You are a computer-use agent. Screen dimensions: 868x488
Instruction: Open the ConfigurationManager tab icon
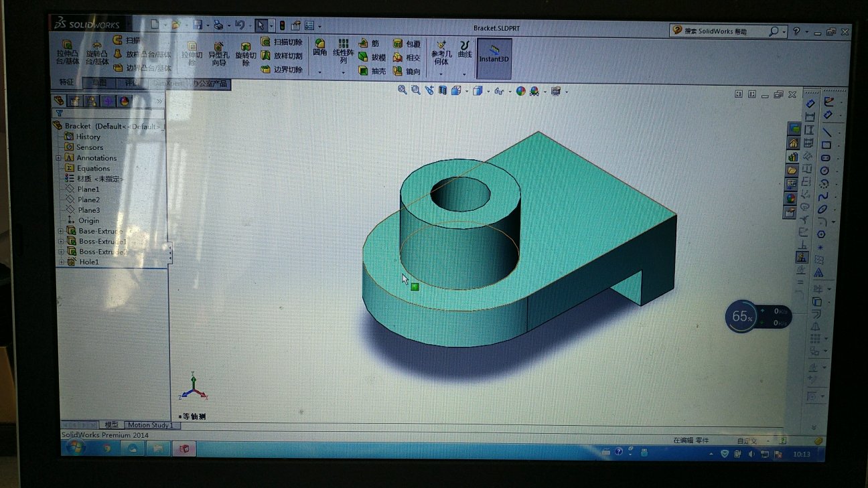click(91, 101)
